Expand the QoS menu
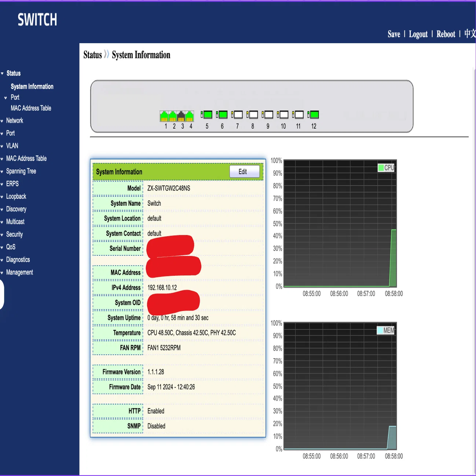Screen dimensions: 476x476 coord(11,247)
